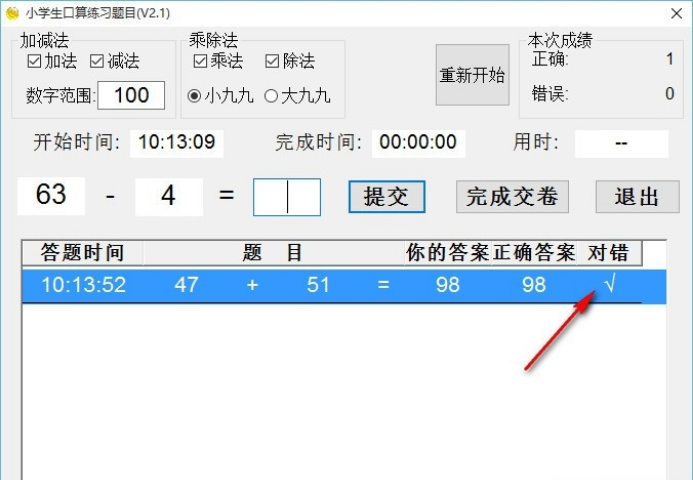Click operand 47 in result row

[186, 285]
